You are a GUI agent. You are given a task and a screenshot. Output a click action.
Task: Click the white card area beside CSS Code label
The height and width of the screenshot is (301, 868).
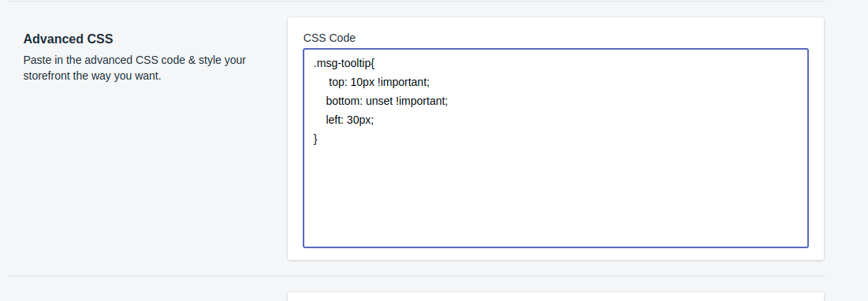click(581, 33)
